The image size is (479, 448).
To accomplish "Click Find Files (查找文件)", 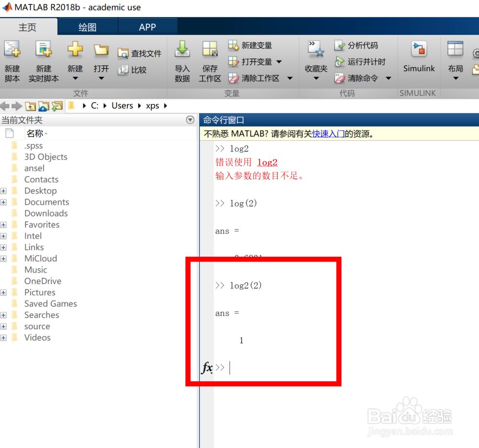I will pos(139,54).
